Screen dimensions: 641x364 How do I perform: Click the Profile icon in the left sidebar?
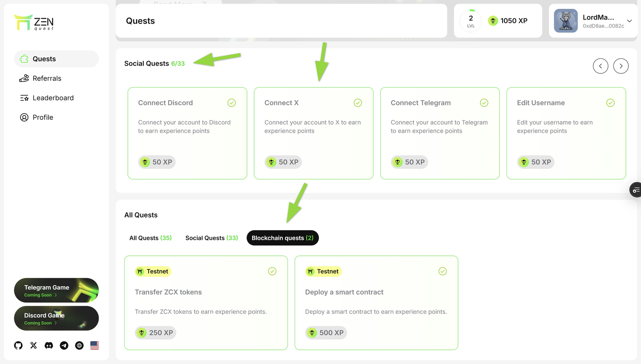(24, 117)
